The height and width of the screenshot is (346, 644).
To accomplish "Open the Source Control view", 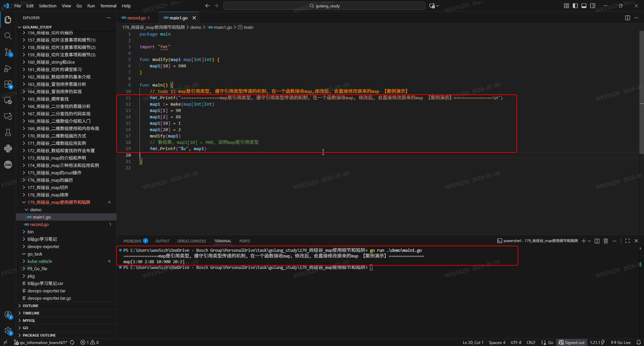I will point(8,52).
